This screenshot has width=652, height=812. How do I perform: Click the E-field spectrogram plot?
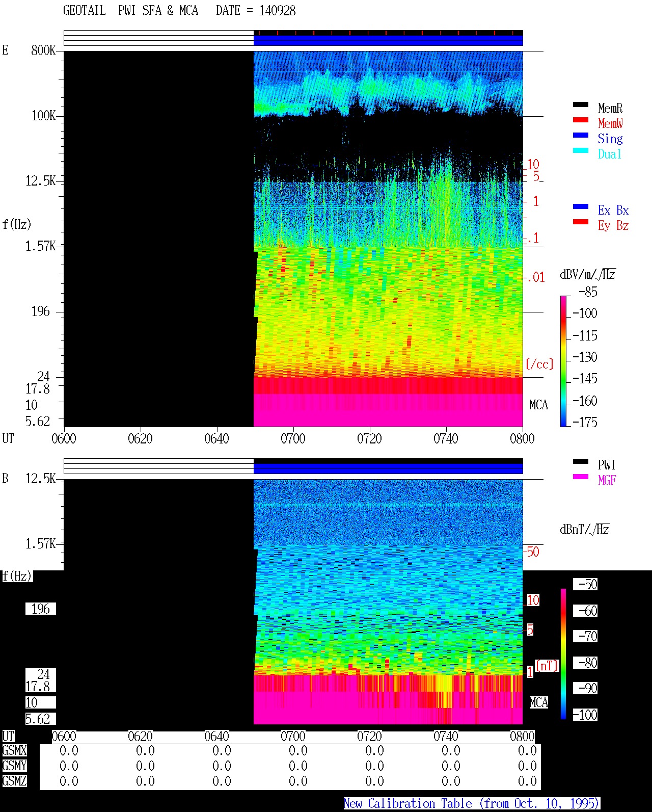(x=293, y=239)
